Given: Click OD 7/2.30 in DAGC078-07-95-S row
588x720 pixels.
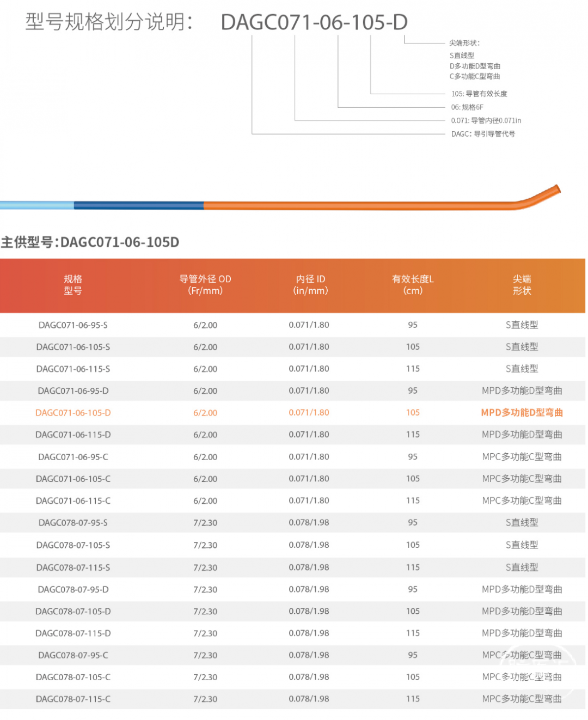Looking at the screenshot, I should (205, 523).
